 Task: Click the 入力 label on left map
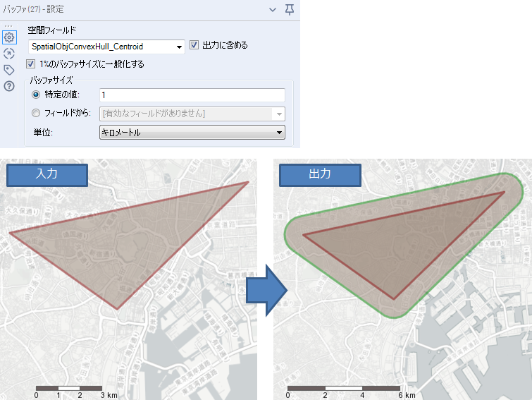pyautogui.click(x=47, y=175)
